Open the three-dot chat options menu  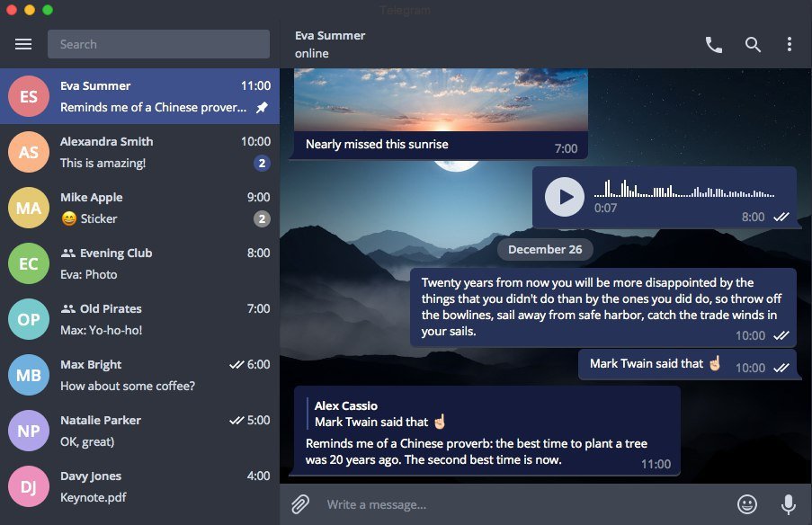coord(790,43)
